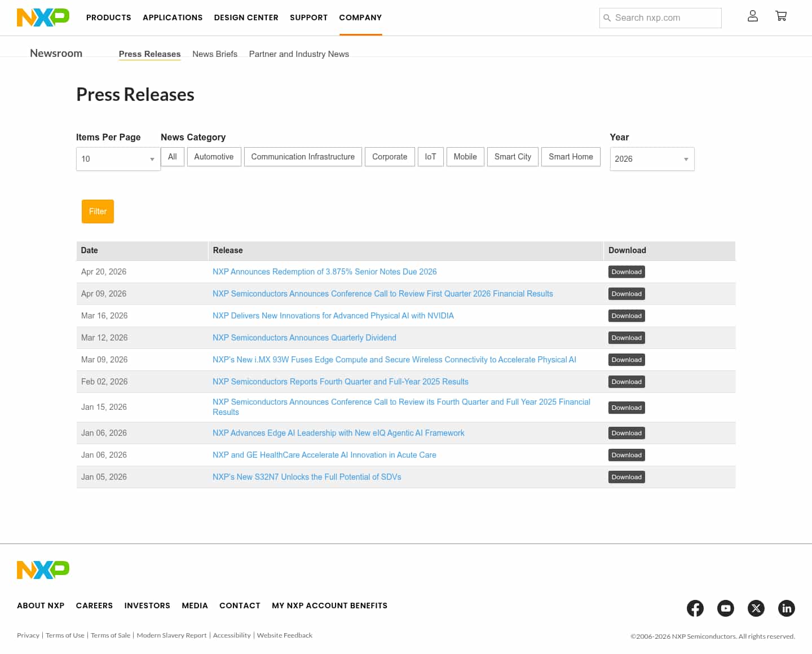Download the Quarterly Dividend release
This screenshot has height=654, width=812.
pyautogui.click(x=626, y=338)
